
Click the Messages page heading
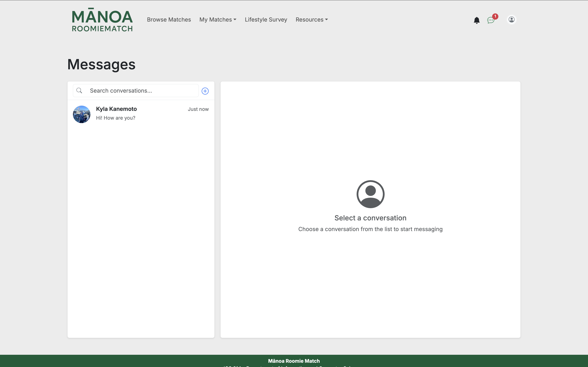click(101, 64)
